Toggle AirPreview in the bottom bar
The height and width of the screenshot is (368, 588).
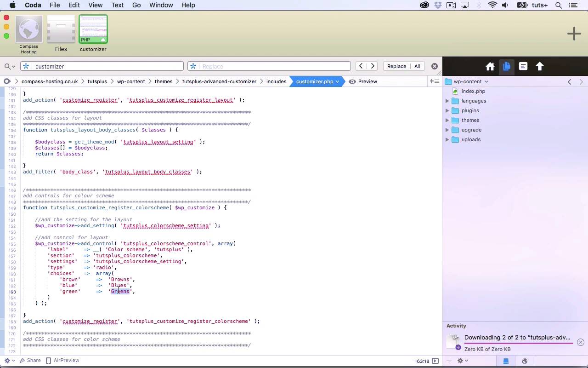click(x=62, y=361)
